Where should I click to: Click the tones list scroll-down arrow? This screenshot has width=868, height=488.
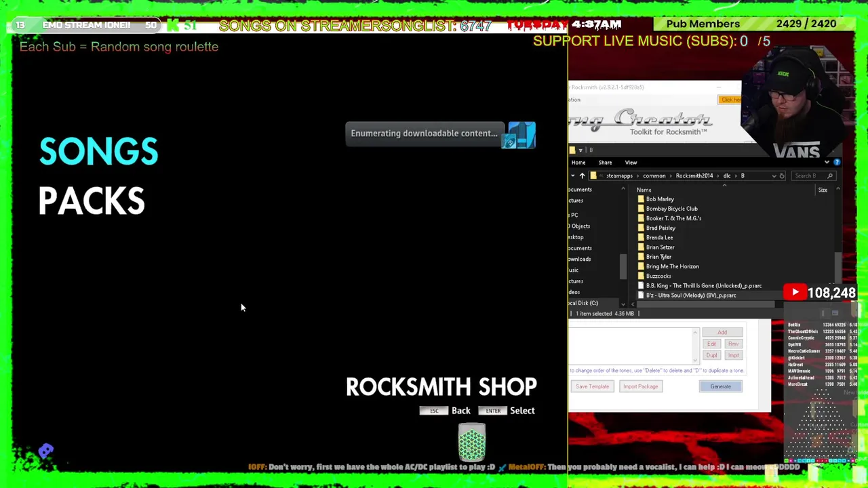click(x=695, y=360)
